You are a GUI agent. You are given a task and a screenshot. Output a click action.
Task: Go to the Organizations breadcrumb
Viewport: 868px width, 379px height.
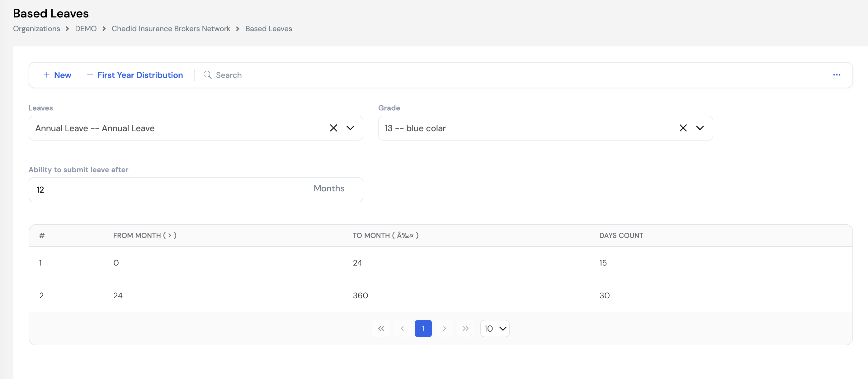pyautogui.click(x=36, y=29)
